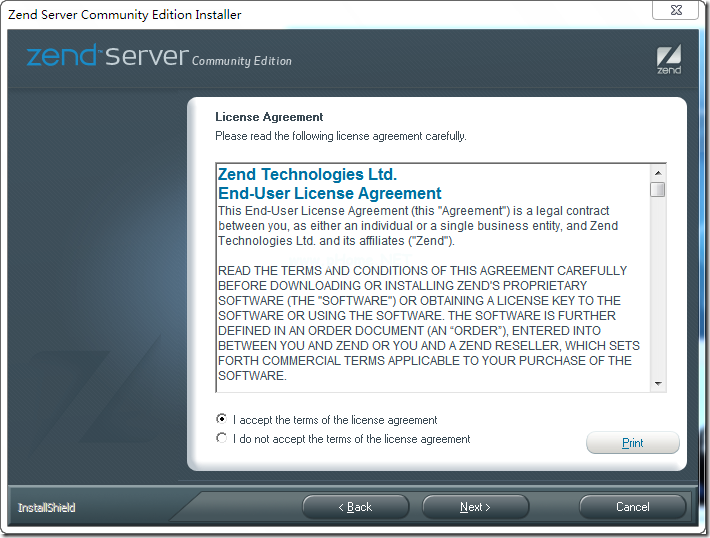Click the "License Agreement" heading

[269, 117]
